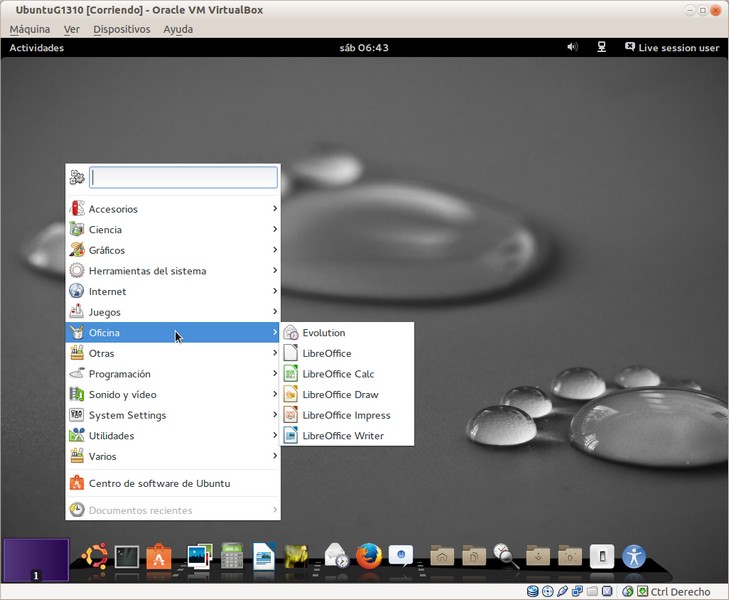Open the Documents folder in the dock

(x=474, y=556)
